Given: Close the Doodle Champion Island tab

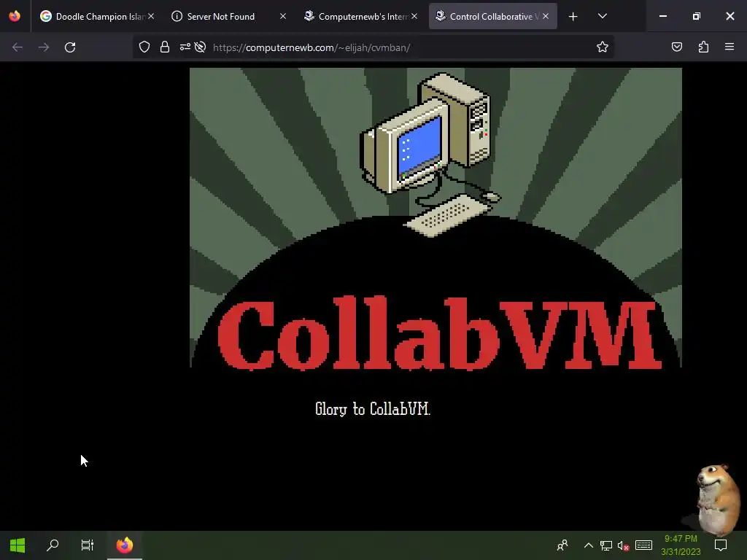Looking at the screenshot, I should pos(151,16).
